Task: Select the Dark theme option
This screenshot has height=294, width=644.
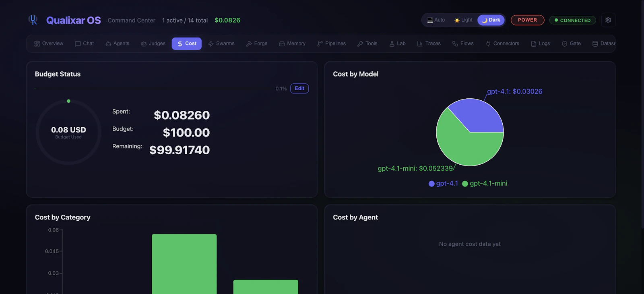Action: (x=491, y=20)
